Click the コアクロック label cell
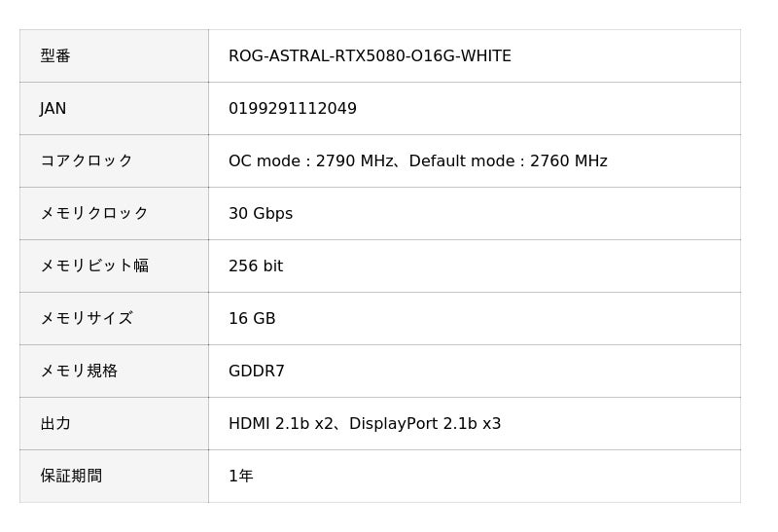Screen dimensions: 778x532 pyautogui.click(x=86, y=161)
